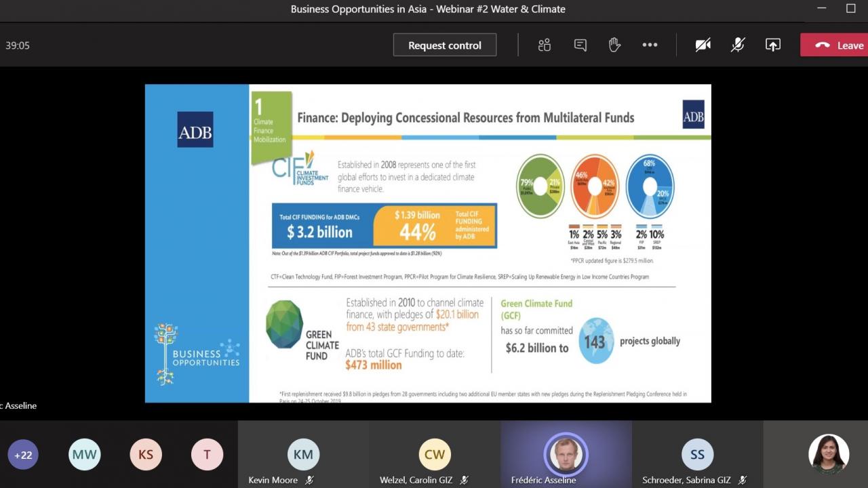
Task: Select Welzel, Carolin GIZ participant tile
Action: [435, 454]
